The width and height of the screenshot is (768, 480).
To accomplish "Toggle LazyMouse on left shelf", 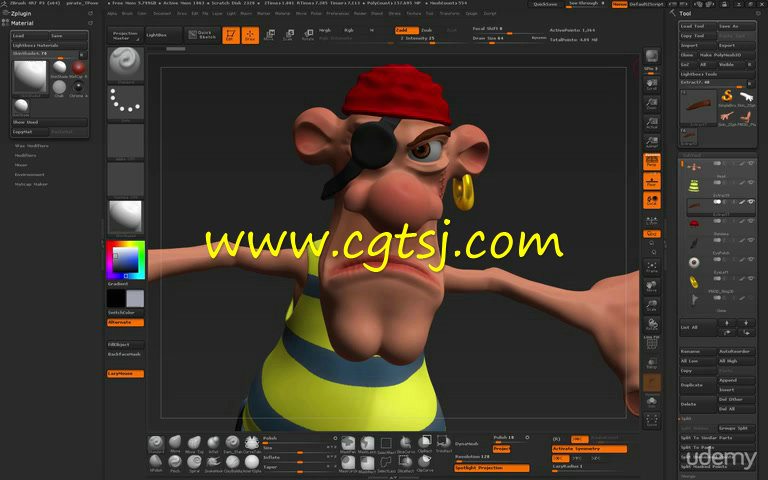I will click(125, 374).
